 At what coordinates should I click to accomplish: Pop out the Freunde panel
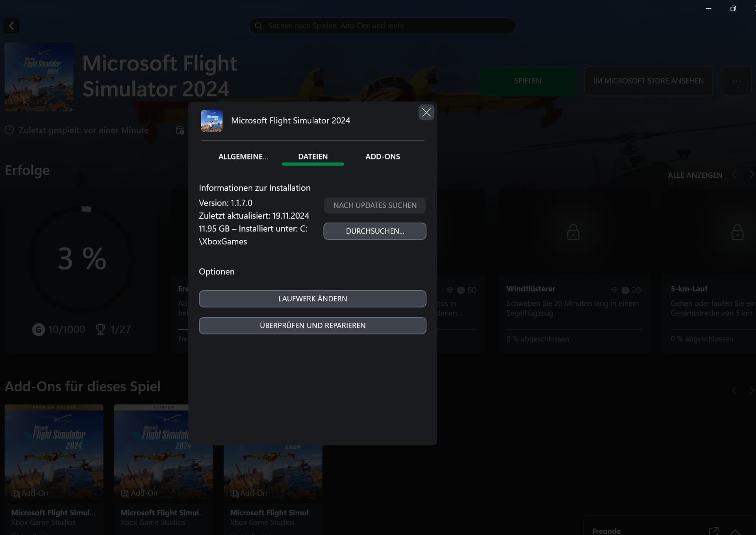[715, 530]
